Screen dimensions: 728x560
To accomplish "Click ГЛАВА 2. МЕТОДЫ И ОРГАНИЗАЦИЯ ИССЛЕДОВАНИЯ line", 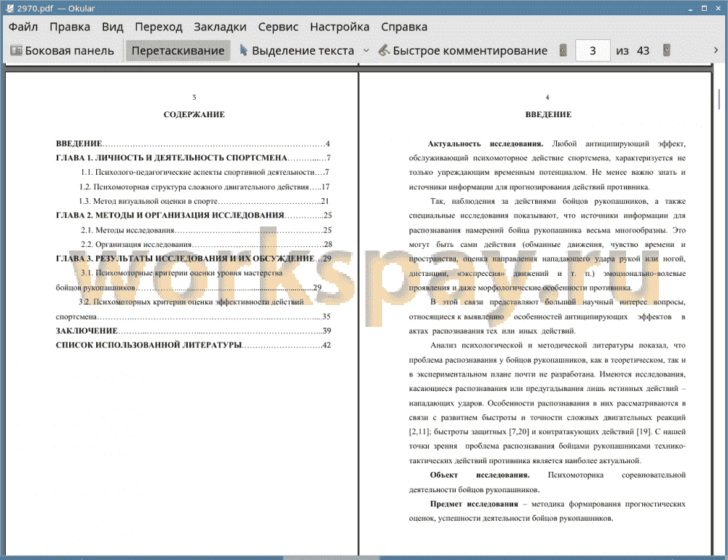I will click(194, 216).
